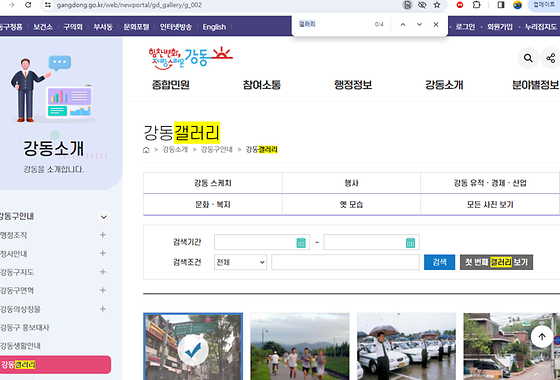560x380 pixels.
Task: Open the browser profile avatar
Action: pyautogui.click(x=517, y=5)
